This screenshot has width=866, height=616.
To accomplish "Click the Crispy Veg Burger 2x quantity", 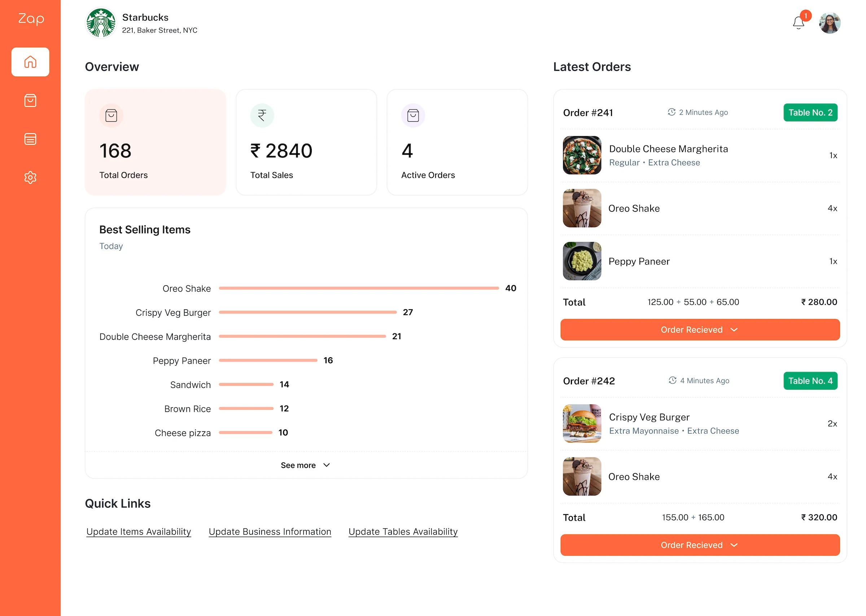I will click(x=832, y=423).
